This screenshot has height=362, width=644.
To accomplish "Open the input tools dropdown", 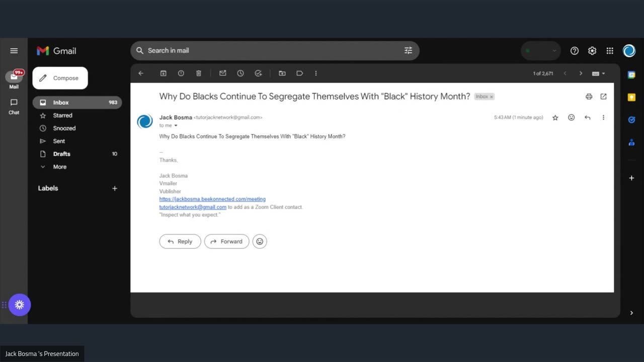I will click(599, 73).
